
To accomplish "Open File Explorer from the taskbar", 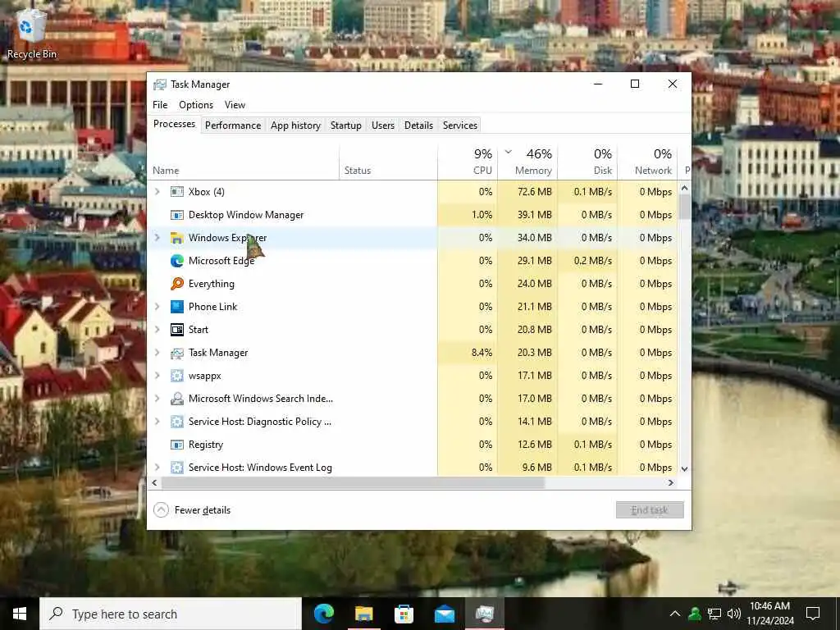I will (x=363, y=614).
